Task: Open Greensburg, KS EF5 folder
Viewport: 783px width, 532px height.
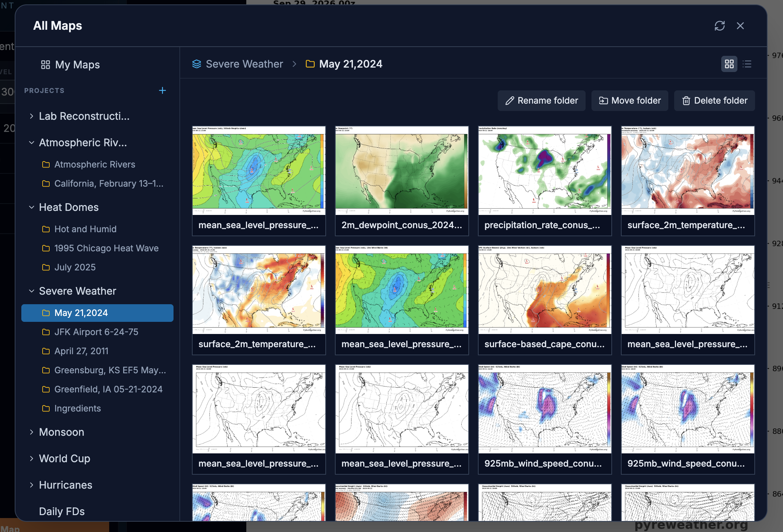Action: tap(97, 370)
